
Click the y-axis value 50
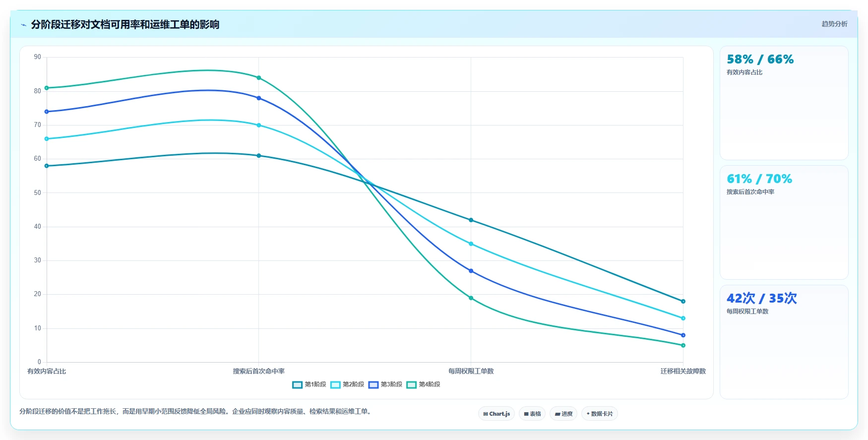point(38,193)
